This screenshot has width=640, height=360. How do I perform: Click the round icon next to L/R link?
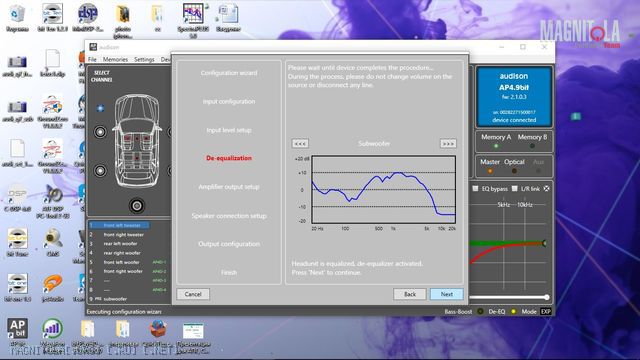tap(547, 189)
